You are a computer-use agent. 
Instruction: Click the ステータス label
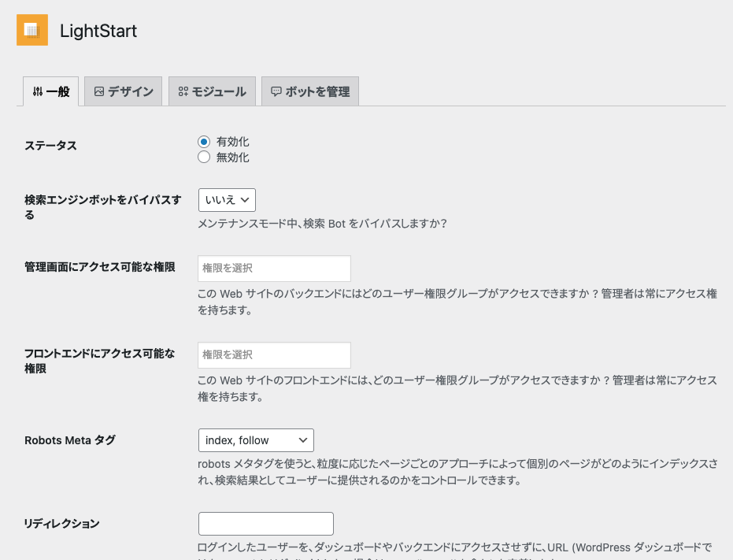50,146
